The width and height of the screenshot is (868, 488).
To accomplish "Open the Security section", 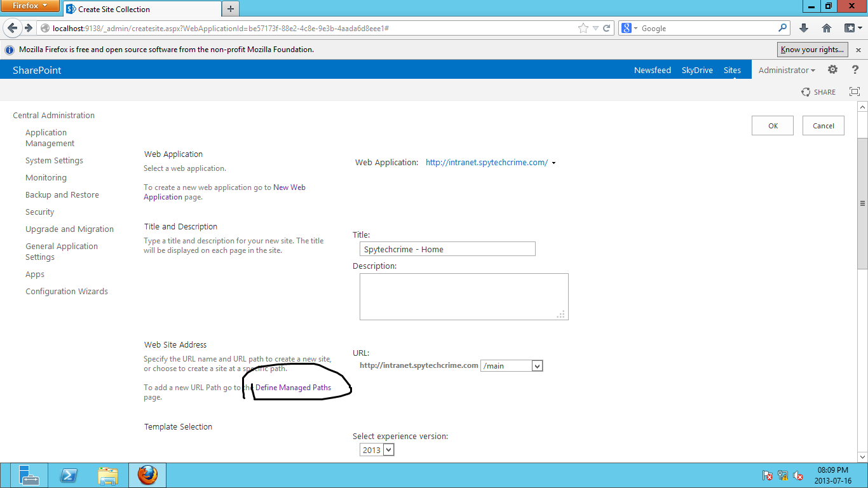I will pyautogui.click(x=39, y=212).
